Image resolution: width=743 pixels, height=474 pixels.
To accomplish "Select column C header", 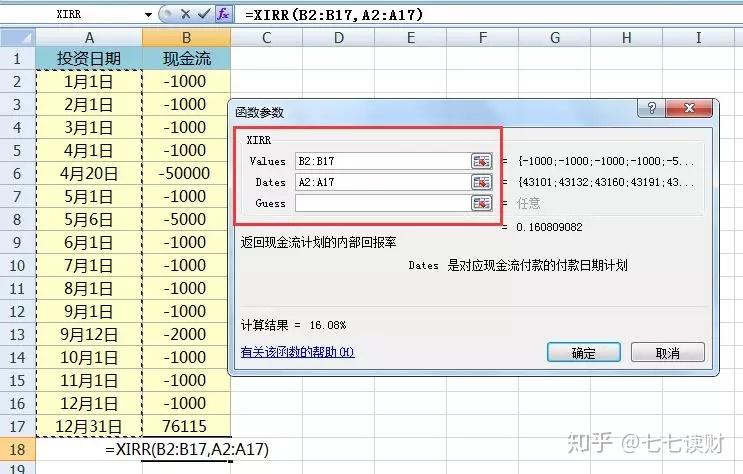I will (267, 37).
